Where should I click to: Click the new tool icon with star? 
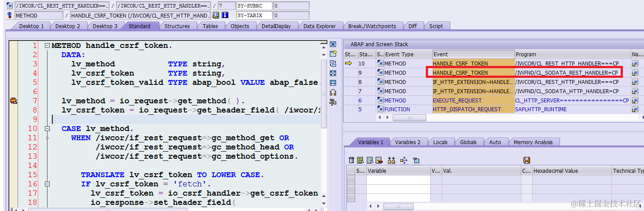coord(333,54)
